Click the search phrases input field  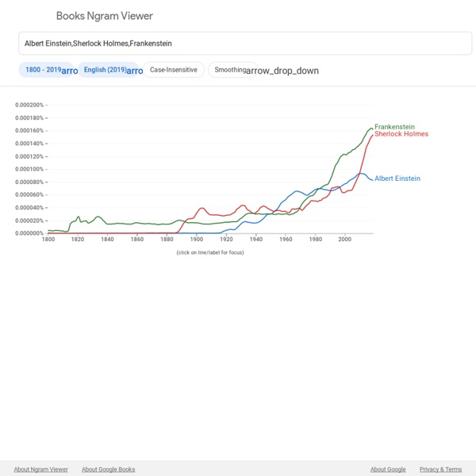(245, 44)
